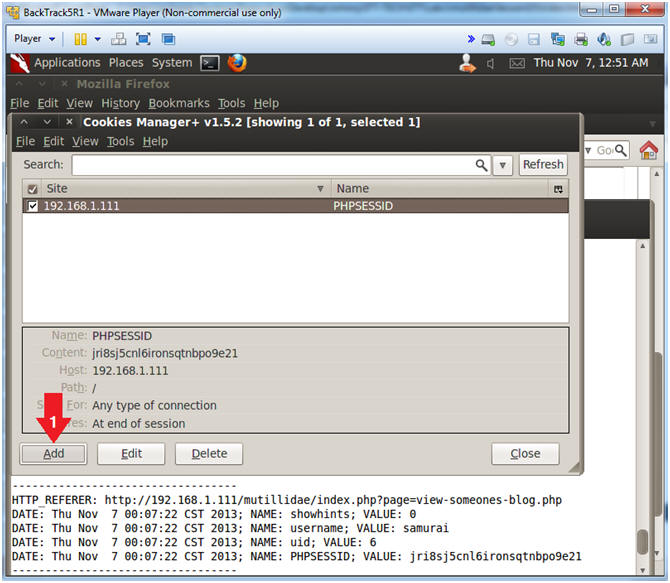Open Firefox History menu
670x583 pixels.
click(120, 103)
